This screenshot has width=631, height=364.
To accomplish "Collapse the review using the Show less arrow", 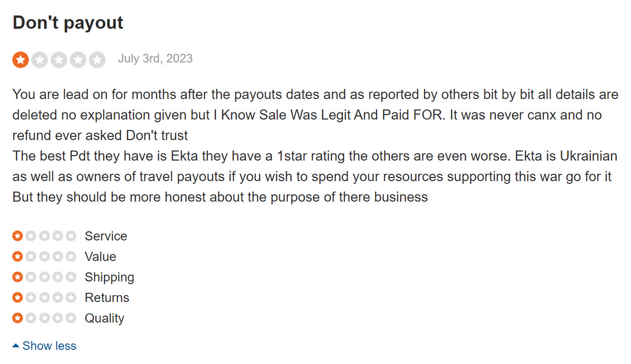I will pyautogui.click(x=16, y=346).
